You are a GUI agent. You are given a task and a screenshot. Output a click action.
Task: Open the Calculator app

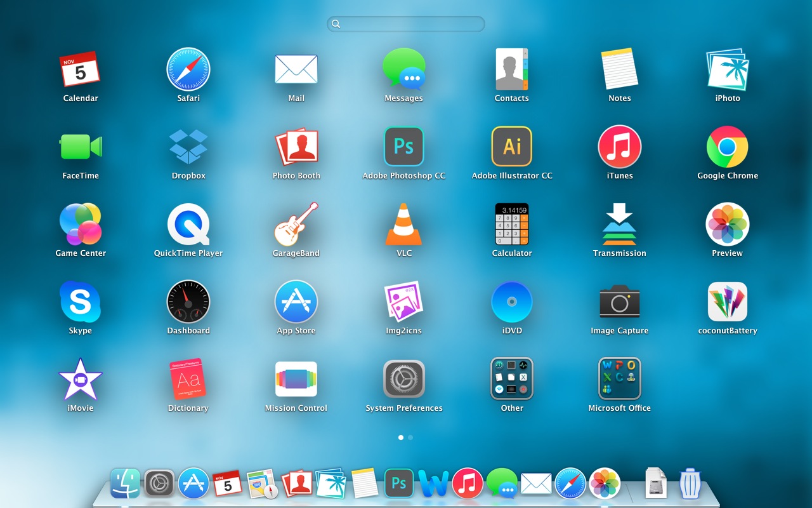click(x=512, y=225)
